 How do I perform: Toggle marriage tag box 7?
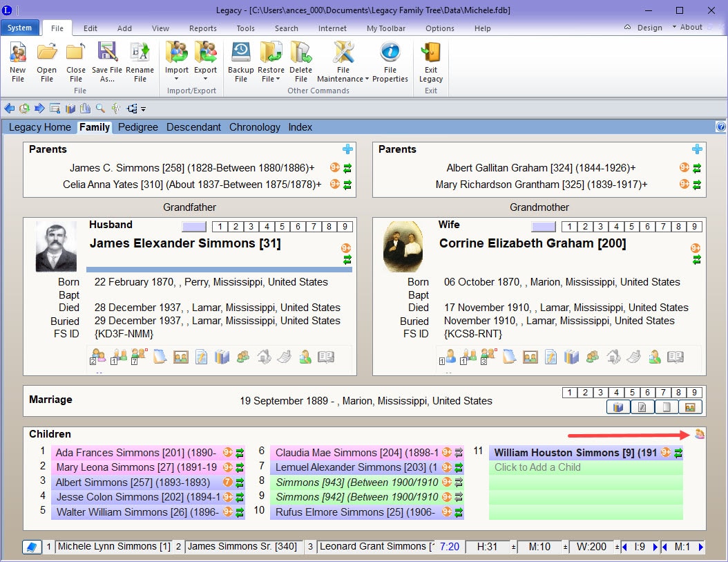(x=663, y=393)
